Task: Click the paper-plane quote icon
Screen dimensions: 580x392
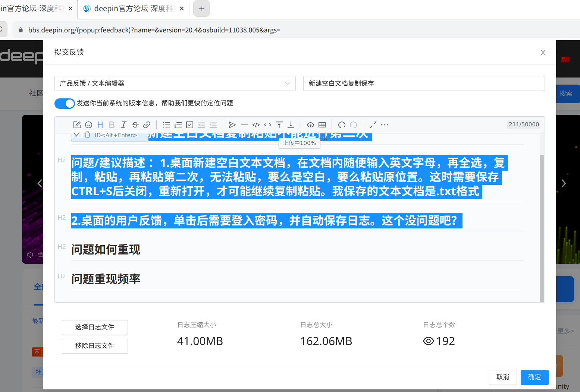Action: (232, 125)
